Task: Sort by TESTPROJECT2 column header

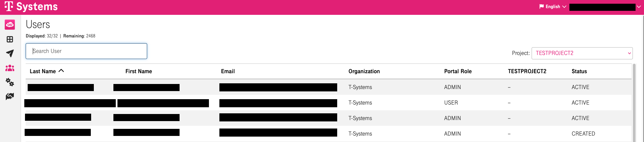Action: click(527, 72)
